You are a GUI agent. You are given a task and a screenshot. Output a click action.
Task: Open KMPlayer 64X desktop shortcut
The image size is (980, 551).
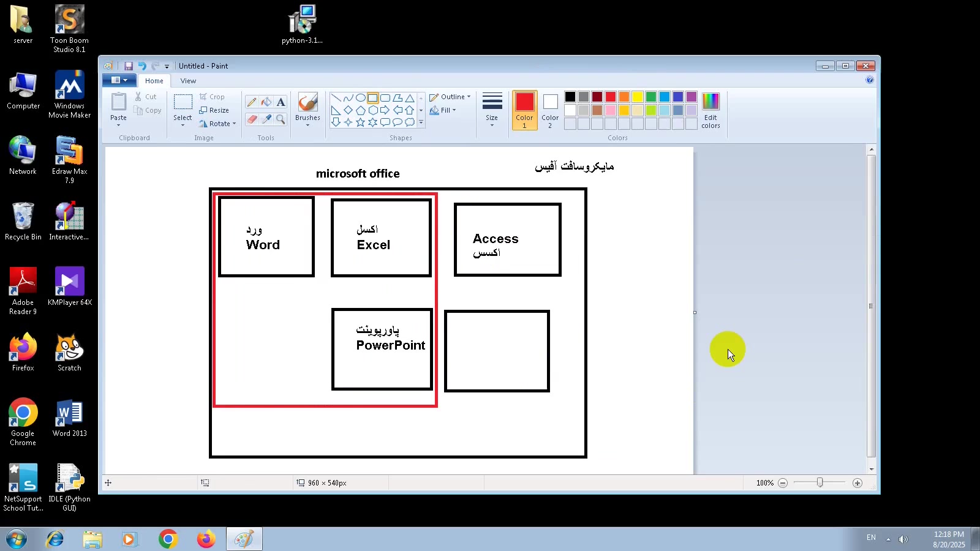[69, 287]
